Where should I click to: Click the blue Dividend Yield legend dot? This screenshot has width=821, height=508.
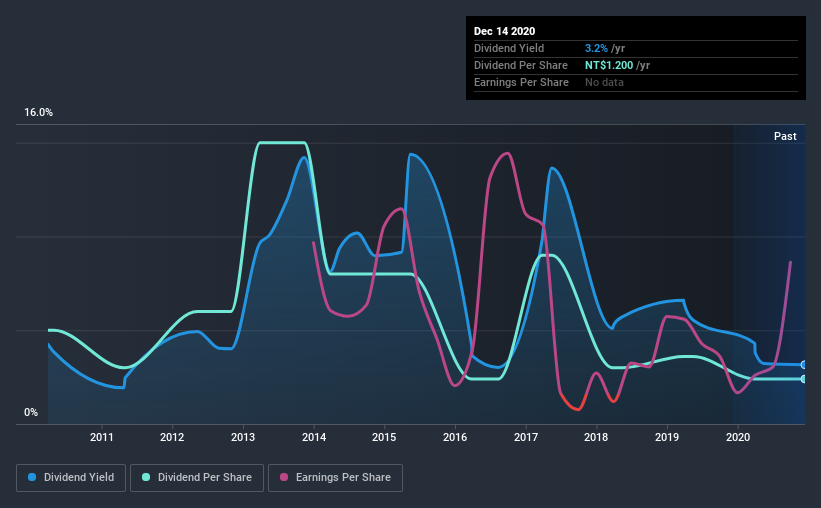click(32, 477)
